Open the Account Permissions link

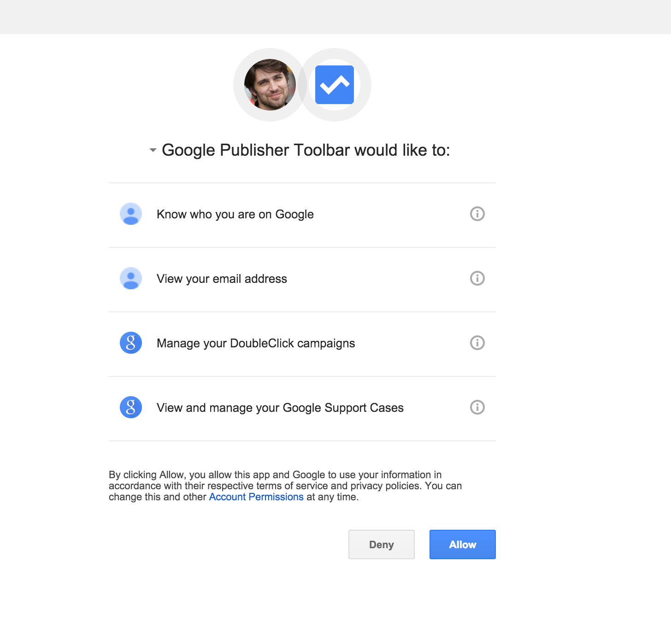pyautogui.click(x=256, y=497)
